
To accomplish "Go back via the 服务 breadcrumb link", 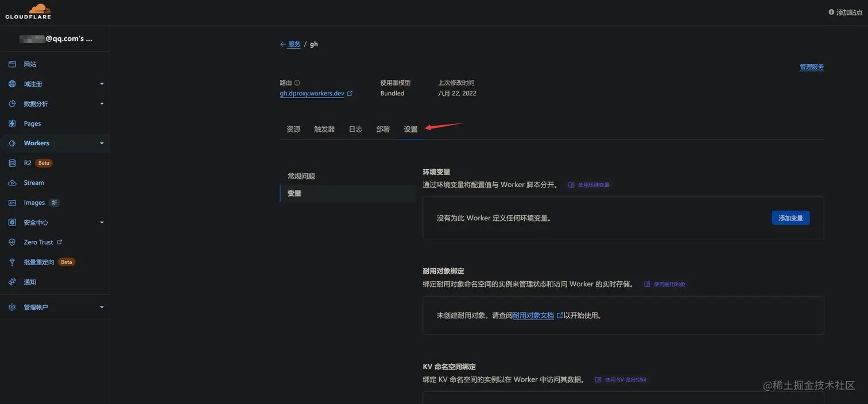I will coord(294,44).
